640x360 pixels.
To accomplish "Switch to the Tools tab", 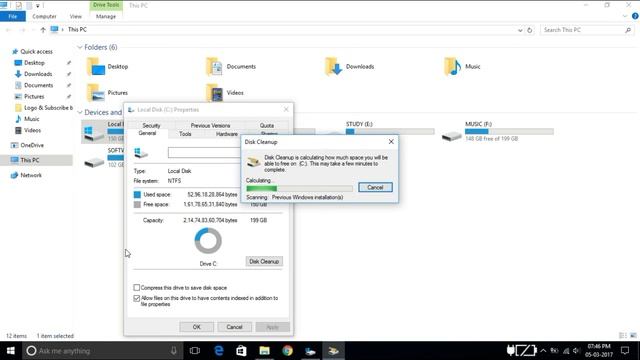I will [185, 134].
